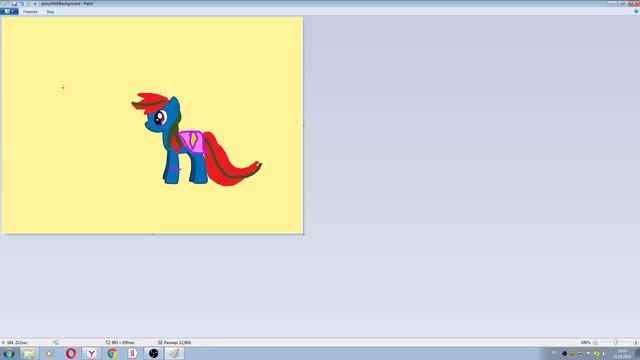Screen dimensions: 640x360
Task: Launch Yandex Browser from taskbar
Action: click(91, 353)
